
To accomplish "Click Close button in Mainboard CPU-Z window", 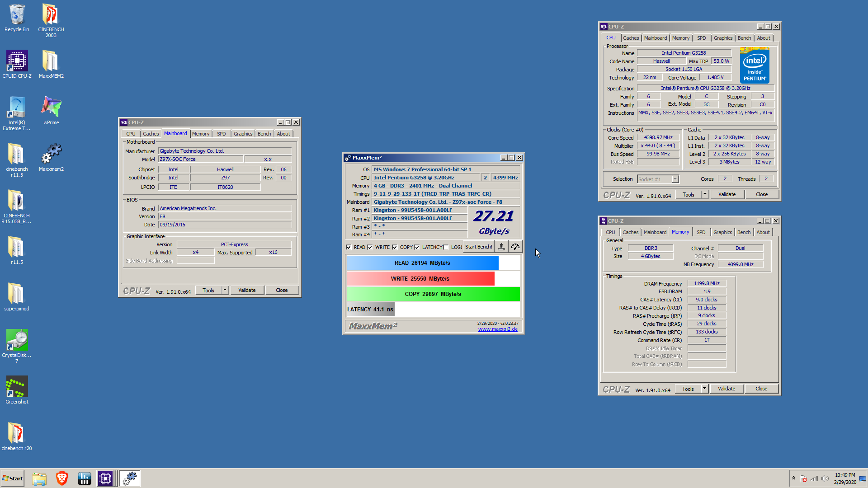I will click(x=282, y=290).
